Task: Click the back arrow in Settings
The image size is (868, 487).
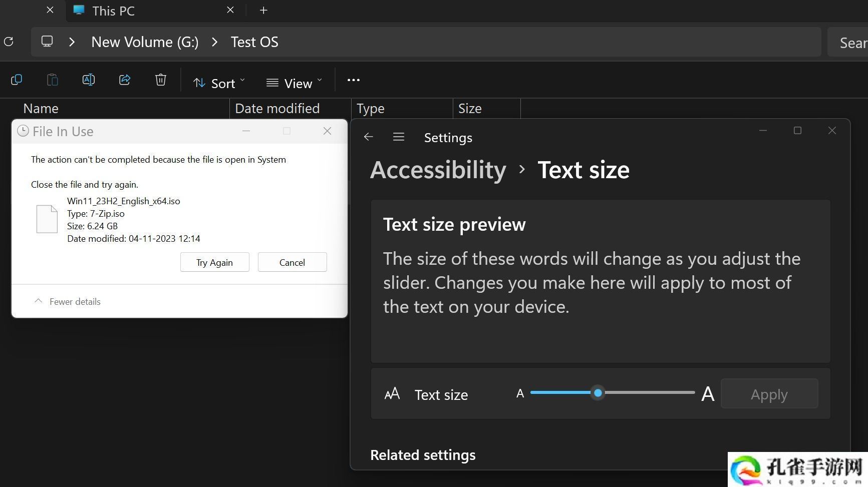Action: pos(368,137)
